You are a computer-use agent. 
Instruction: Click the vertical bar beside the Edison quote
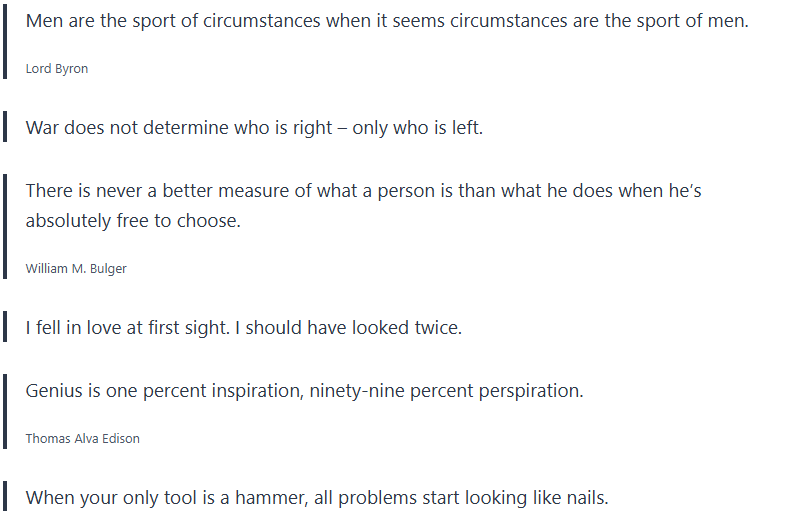tap(5, 411)
